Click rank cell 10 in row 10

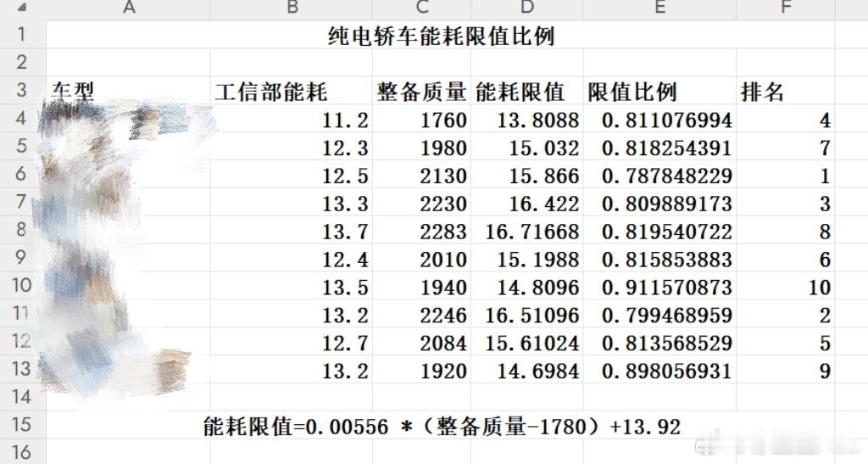pyautogui.click(x=786, y=287)
